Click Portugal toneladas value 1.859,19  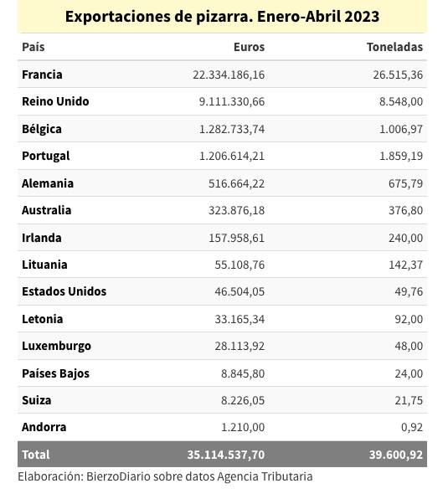(401, 156)
